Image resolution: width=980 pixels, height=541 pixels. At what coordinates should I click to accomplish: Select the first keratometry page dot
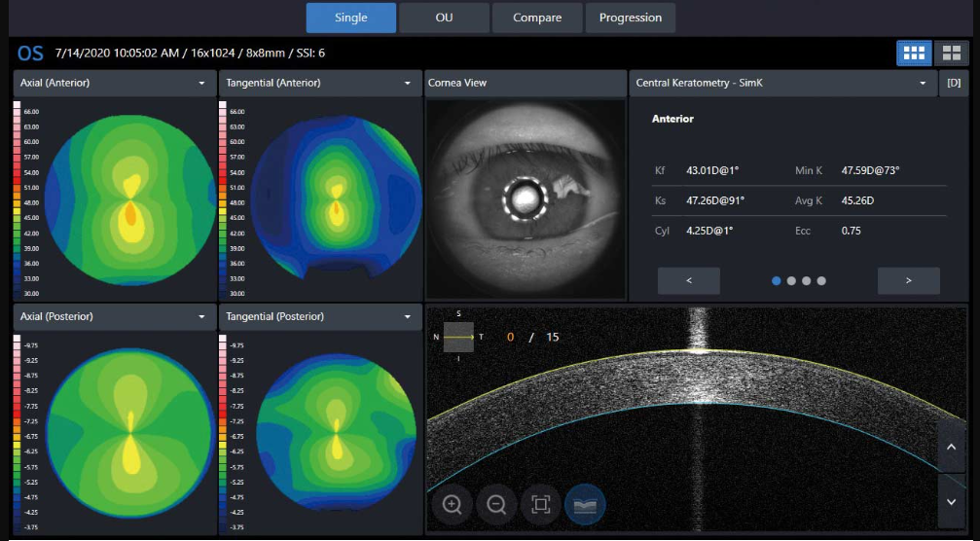pyautogui.click(x=777, y=281)
